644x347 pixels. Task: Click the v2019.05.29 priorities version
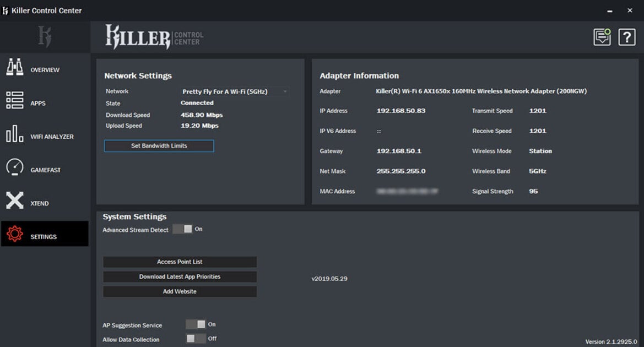pos(329,279)
